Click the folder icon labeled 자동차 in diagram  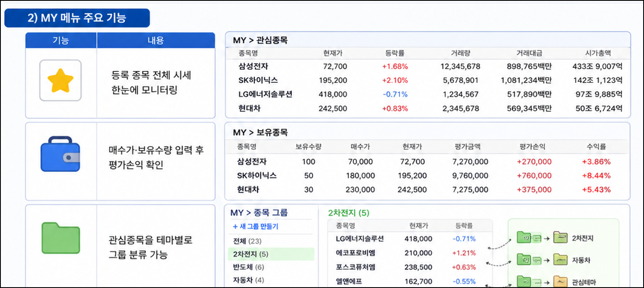coord(561,260)
